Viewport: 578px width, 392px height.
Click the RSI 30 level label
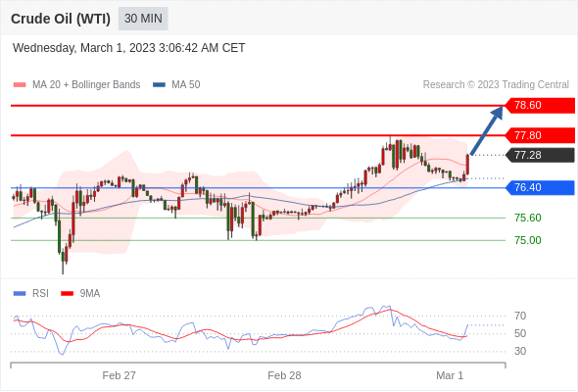pos(520,351)
